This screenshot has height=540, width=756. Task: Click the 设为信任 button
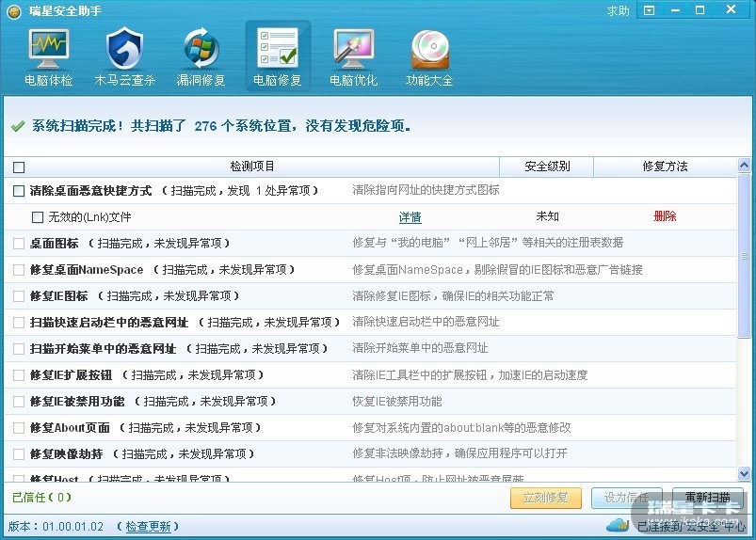point(627,498)
